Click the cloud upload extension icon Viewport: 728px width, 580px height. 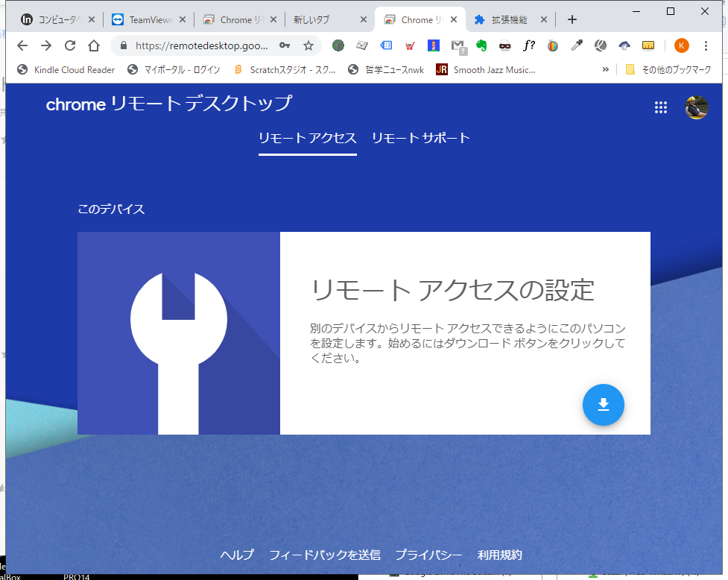click(x=624, y=45)
